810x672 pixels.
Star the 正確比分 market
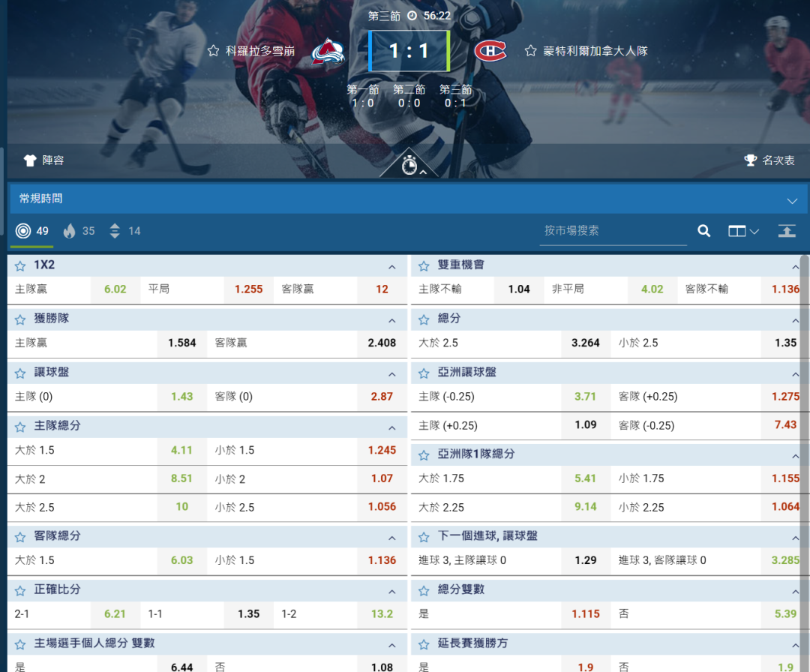[x=20, y=591]
